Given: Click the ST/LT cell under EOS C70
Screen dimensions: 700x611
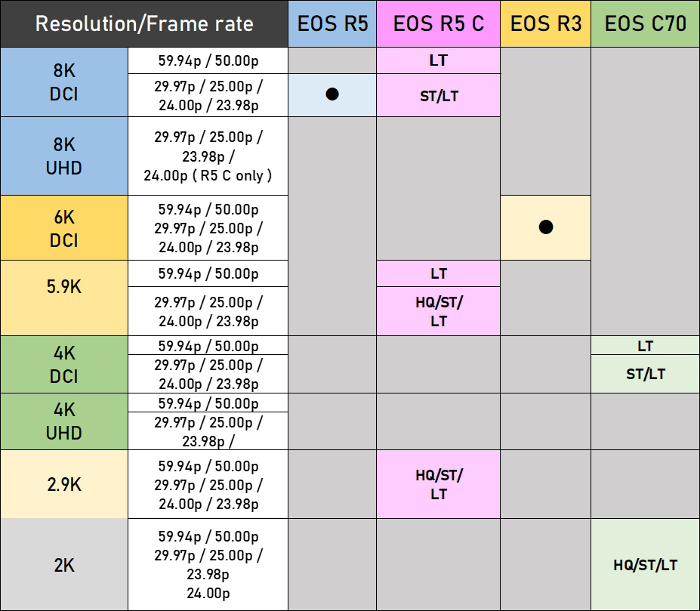Looking at the screenshot, I should pyautogui.click(x=646, y=374).
